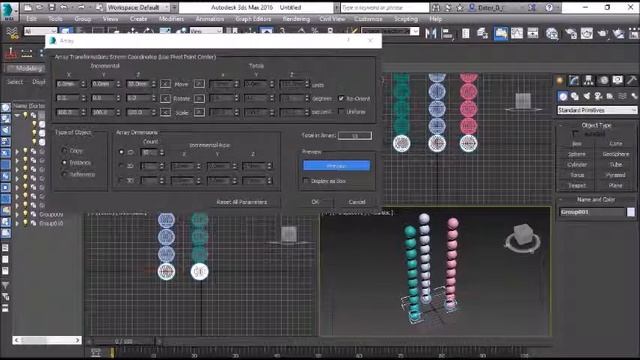640x360 pixels.
Task: Open Render Setup icon on main toolbar
Action: (x=571, y=33)
